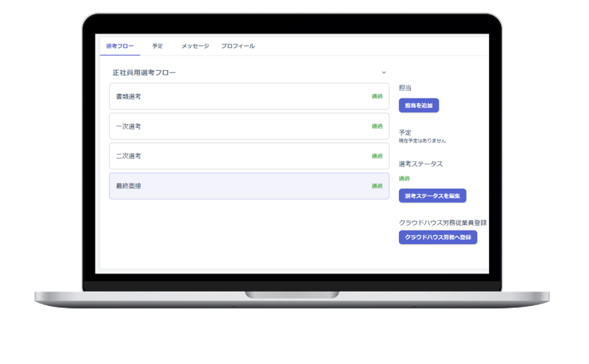Click the クラウドハウス労務へ登録 button
589x364 pixels.
point(438,238)
